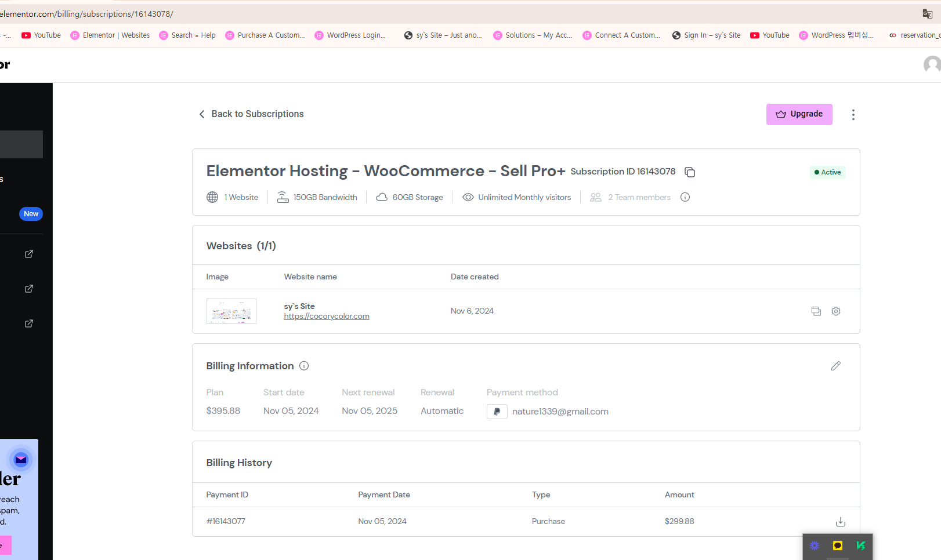Open WordPress 멤버십 bookmark
Viewport: 941px width, 560px height.
tap(836, 35)
